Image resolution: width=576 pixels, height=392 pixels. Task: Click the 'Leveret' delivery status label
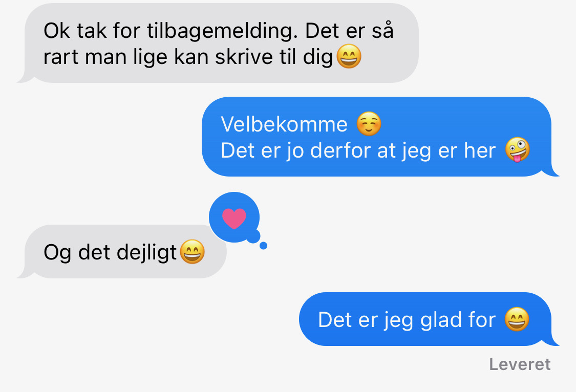click(x=520, y=364)
